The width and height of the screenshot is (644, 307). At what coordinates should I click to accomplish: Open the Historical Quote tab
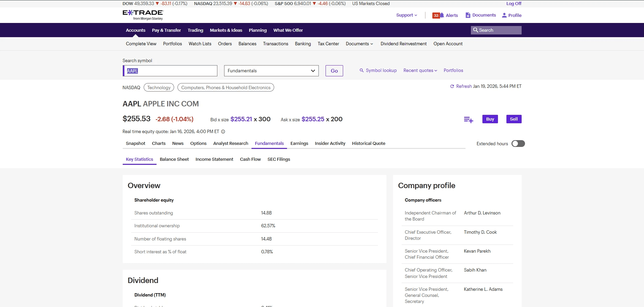tap(368, 144)
